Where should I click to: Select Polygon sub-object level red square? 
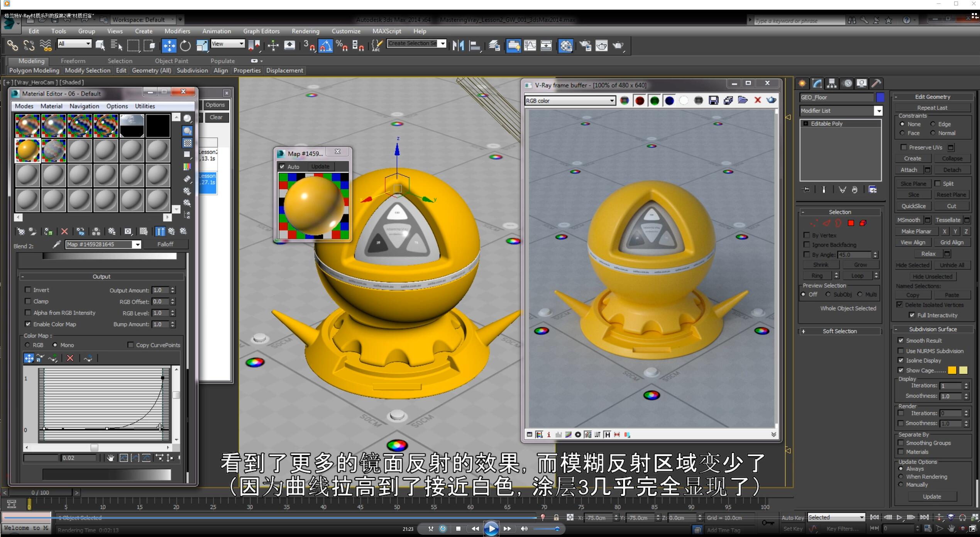click(851, 223)
